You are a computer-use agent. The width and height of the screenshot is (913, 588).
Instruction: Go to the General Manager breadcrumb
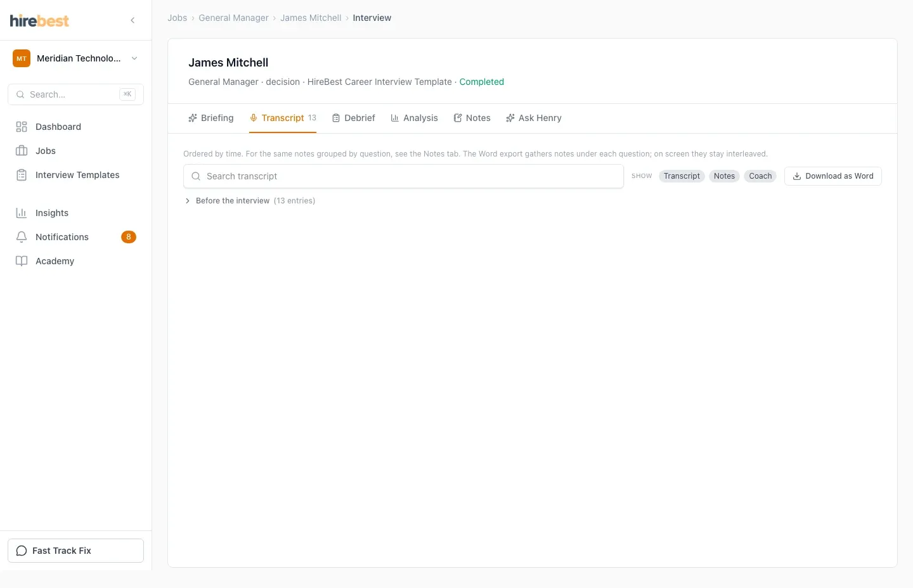click(x=233, y=18)
